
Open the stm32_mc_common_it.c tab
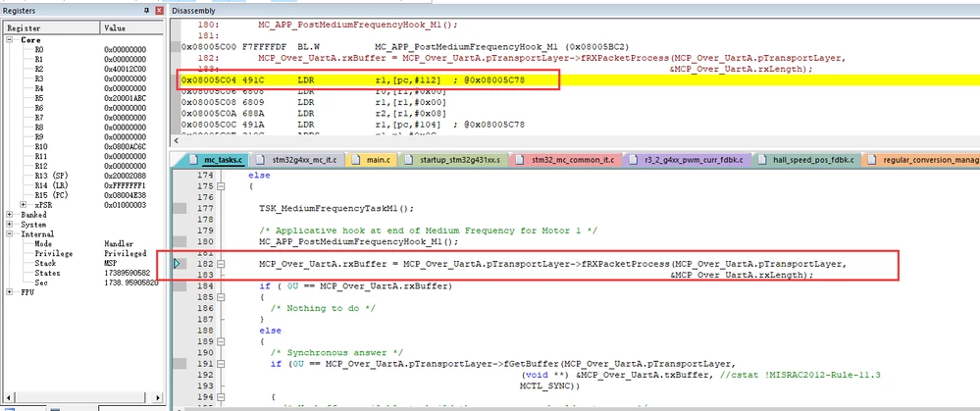tap(566, 160)
